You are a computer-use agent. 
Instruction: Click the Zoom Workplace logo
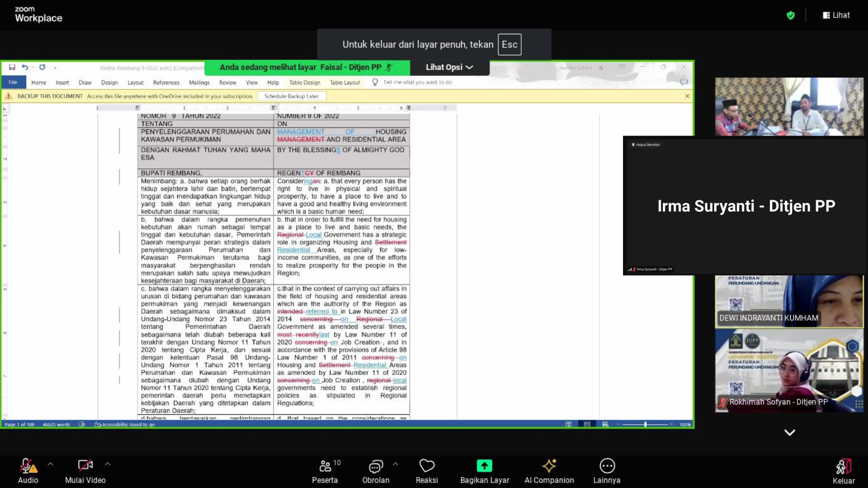[x=38, y=14]
